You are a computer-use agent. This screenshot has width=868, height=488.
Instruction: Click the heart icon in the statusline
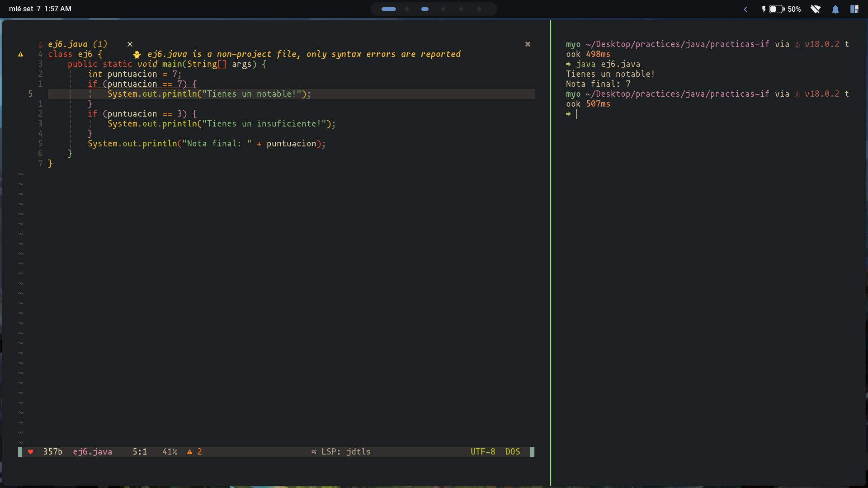click(31, 451)
